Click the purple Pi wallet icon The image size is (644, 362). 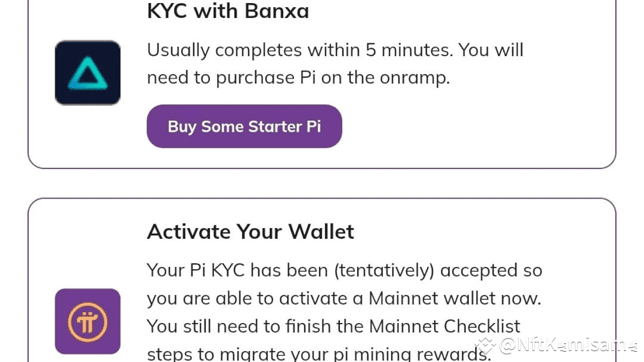coord(87,321)
